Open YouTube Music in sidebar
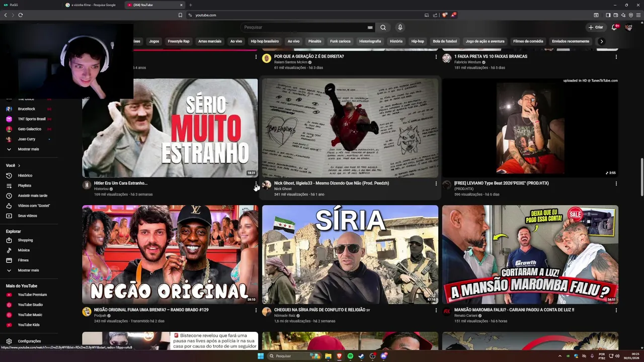This screenshot has height=362, width=644. [30, 315]
